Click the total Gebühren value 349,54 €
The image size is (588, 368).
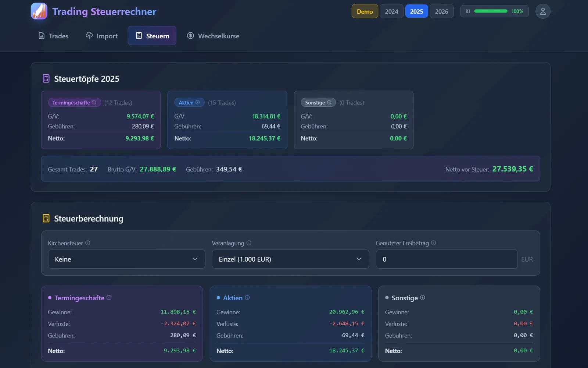click(229, 169)
